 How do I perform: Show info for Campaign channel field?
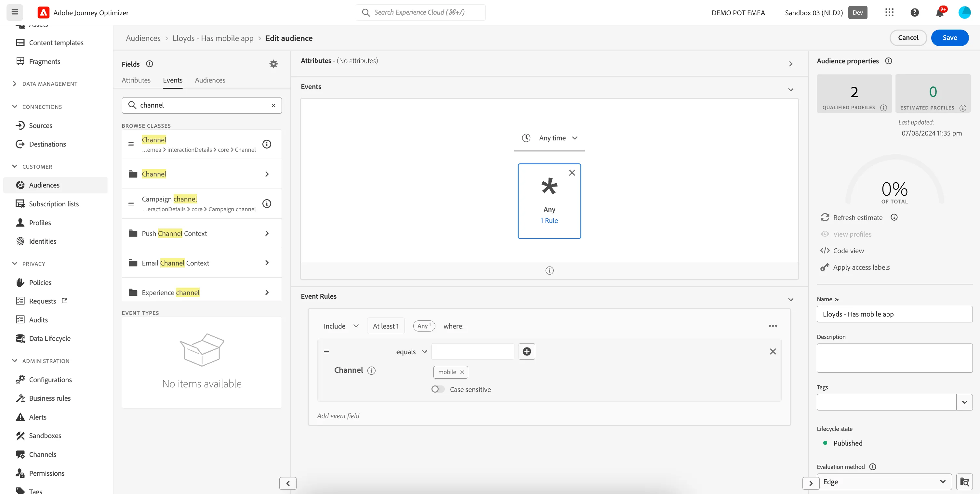point(267,203)
